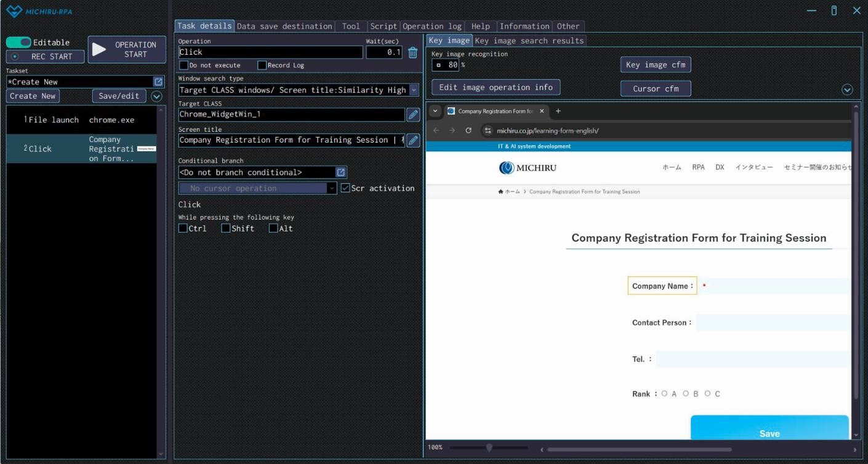Click the REC START button
The height and width of the screenshot is (464, 868).
click(x=45, y=57)
